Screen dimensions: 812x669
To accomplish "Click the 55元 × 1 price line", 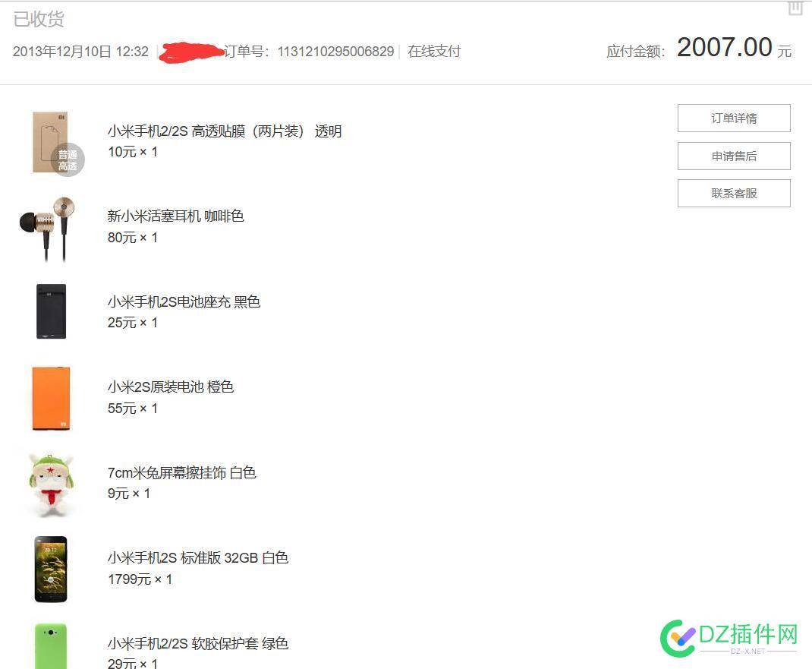I will (133, 409).
